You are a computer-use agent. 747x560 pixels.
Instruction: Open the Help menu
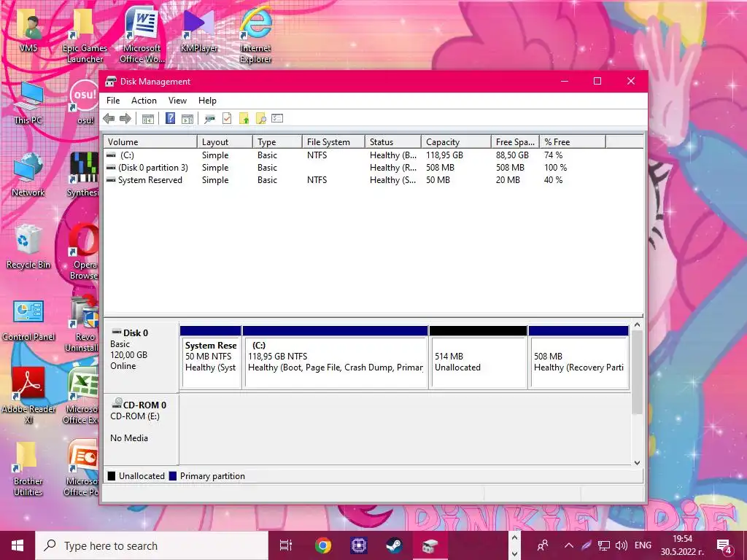(x=207, y=101)
